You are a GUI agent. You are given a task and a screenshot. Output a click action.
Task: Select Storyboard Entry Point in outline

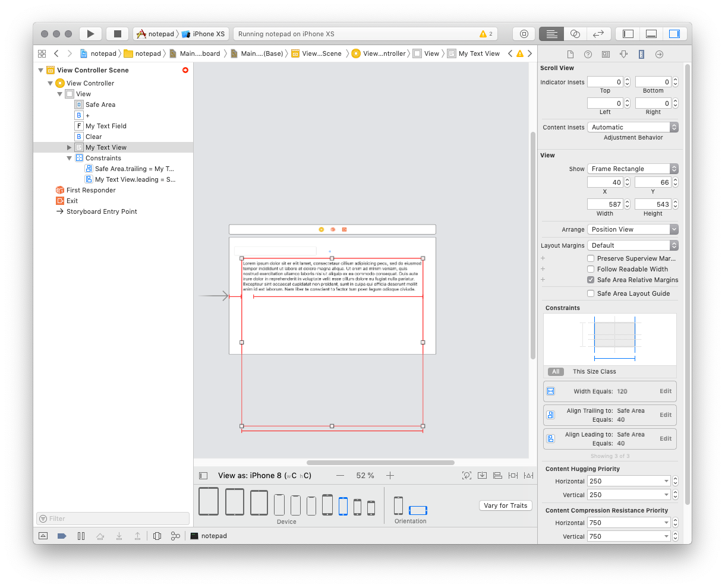click(x=102, y=211)
